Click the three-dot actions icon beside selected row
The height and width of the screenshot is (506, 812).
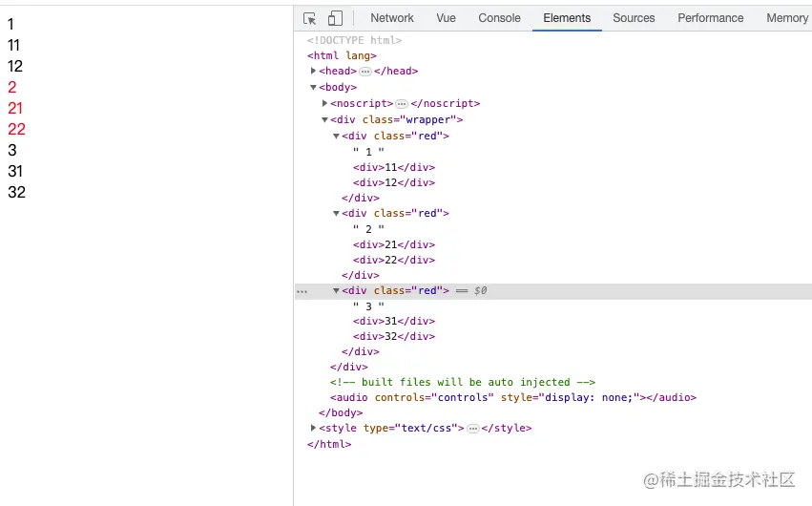[302, 291]
